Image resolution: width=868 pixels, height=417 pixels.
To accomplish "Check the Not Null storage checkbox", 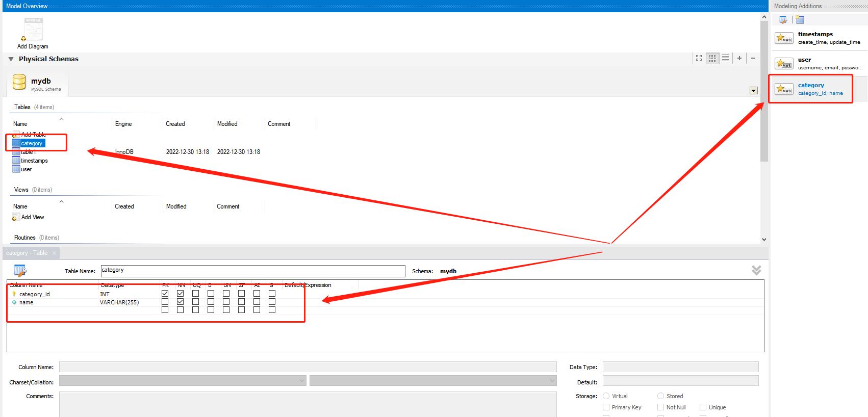I will 660,407.
